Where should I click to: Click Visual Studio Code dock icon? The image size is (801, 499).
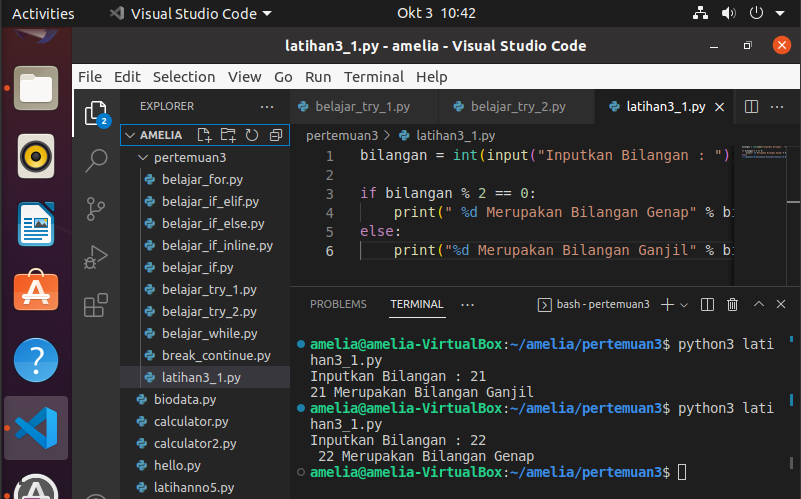[36, 428]
